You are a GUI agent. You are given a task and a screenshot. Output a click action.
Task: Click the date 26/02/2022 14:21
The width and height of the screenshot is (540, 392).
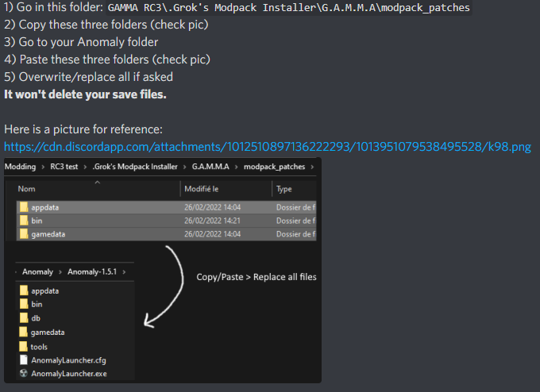pyautogui.click(x=213, y=221)
